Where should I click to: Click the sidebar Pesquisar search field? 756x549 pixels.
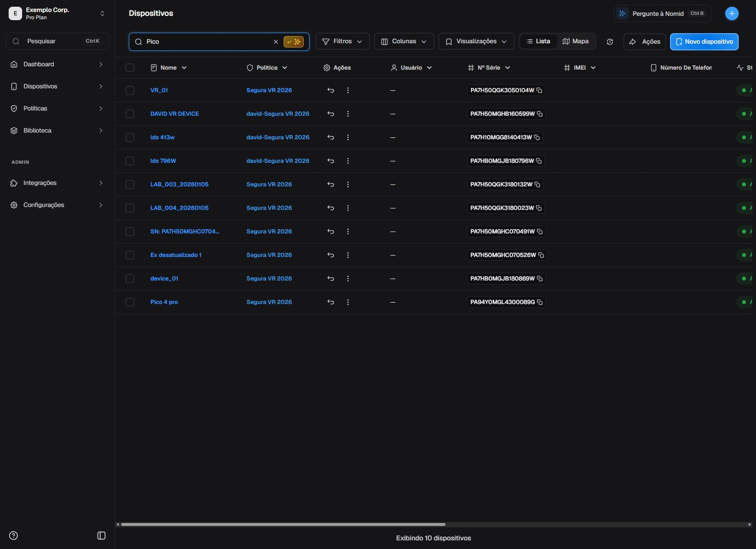coord(57,41)
